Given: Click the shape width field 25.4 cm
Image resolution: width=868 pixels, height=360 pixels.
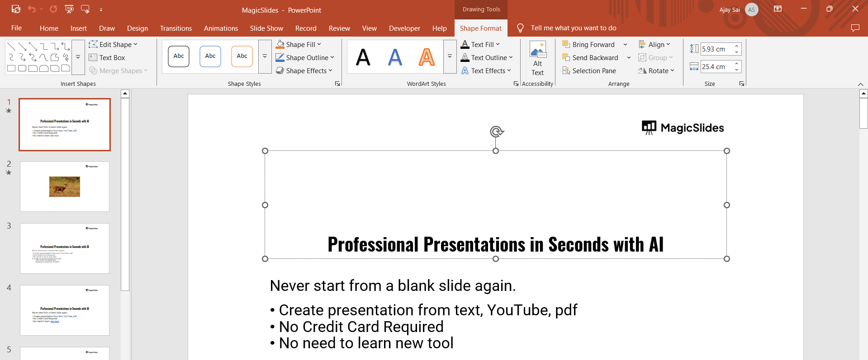Looking at the screenshot, I should pyautogui.click(x=716, y=66).
